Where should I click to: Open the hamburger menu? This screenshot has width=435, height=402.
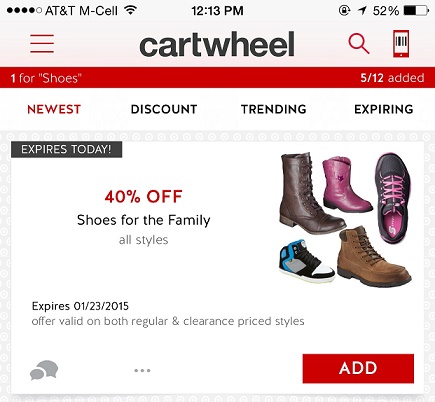(x=42, y=43)
